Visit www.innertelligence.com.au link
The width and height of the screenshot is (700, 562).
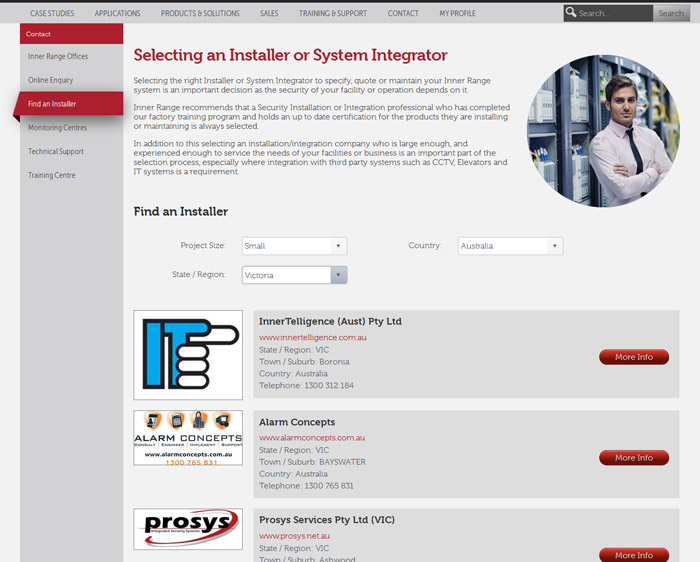[313, 338]
